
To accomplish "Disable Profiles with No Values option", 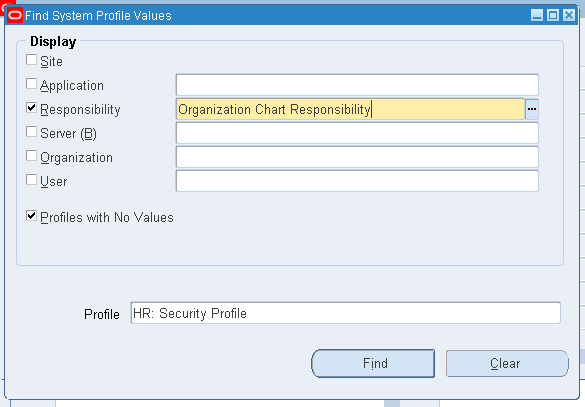I will tap(31, 216).
